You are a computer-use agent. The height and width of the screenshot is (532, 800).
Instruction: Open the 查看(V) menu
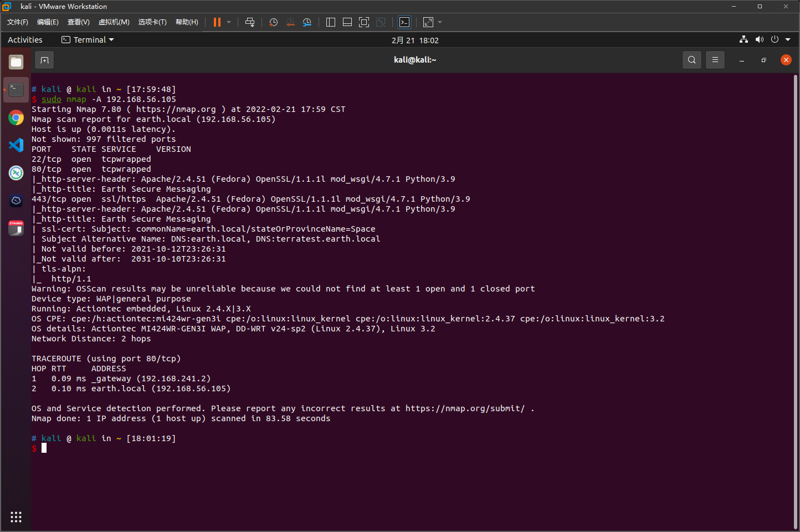78,22
